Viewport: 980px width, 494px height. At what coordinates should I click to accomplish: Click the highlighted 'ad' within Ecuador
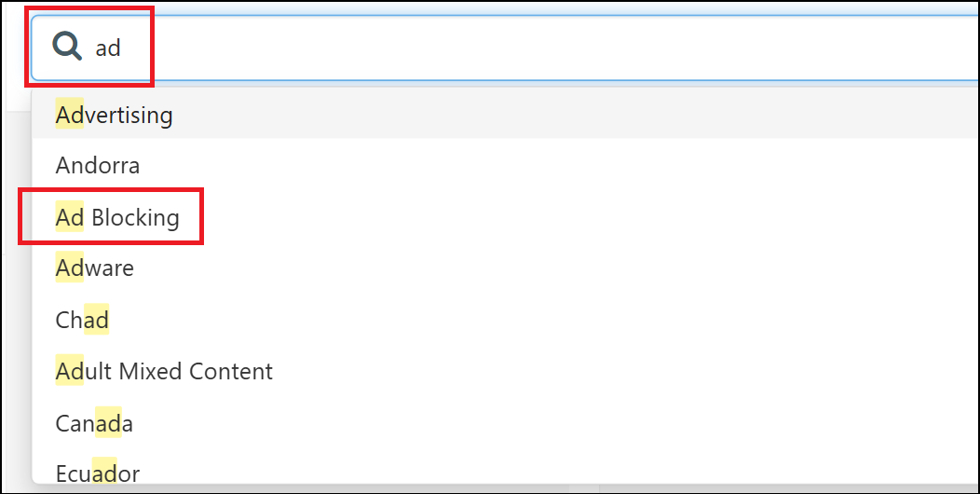(104, 473)
